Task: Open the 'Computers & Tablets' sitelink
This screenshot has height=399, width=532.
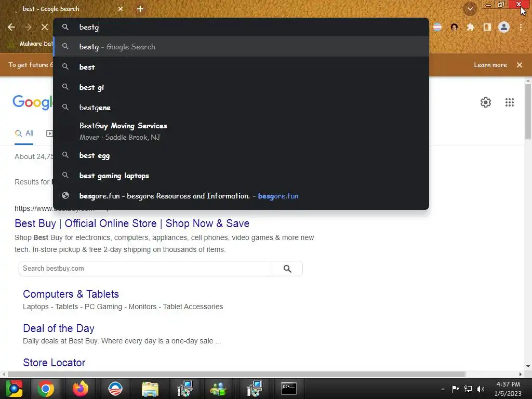Action: pos(71,294)
